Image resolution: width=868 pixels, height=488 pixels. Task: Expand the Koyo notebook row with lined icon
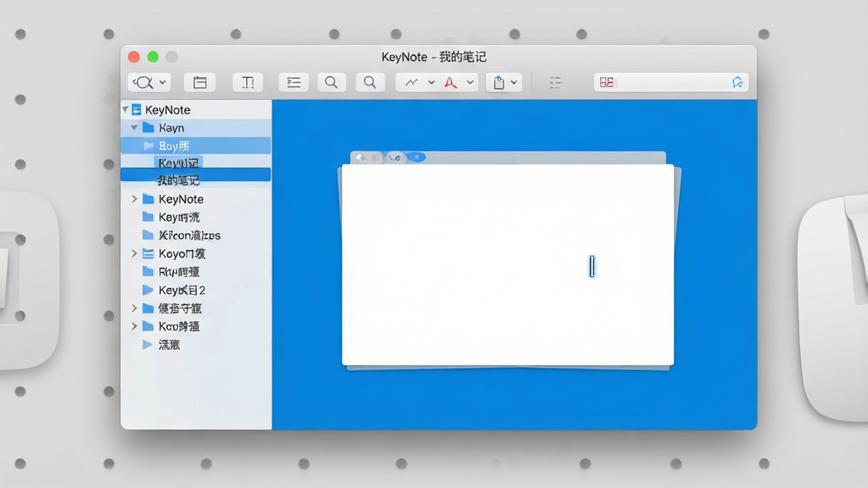(135, 253)
